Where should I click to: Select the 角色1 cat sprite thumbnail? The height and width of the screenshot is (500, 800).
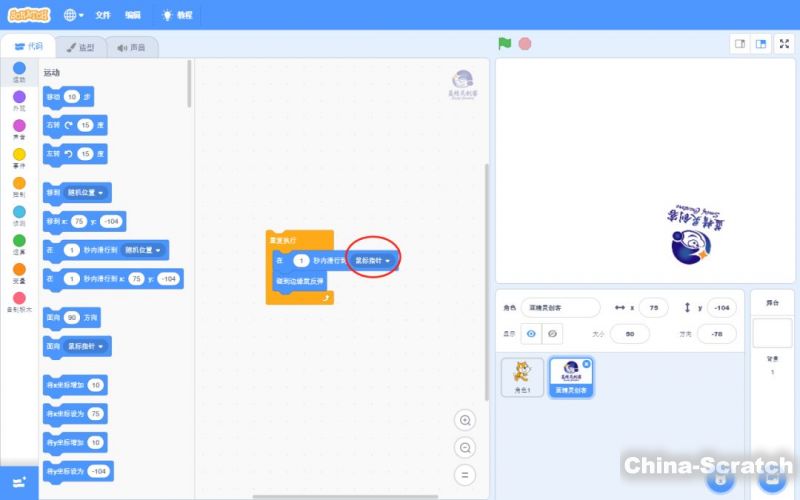(522, 377)
